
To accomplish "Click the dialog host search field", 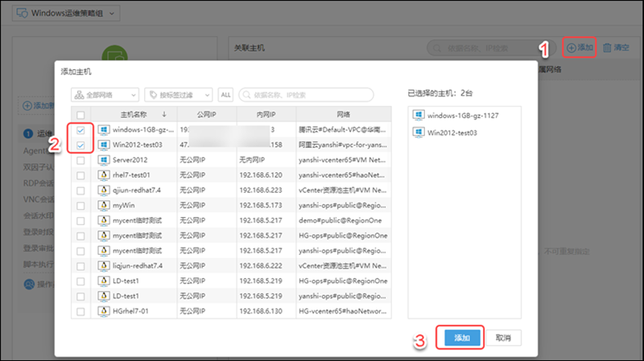I will click(x=306, y=95).
